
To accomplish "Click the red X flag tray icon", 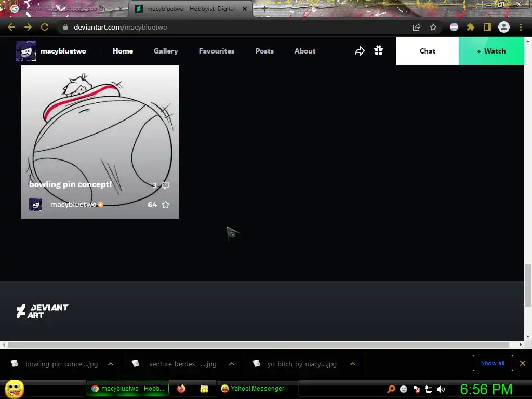I will click(x=416, y=389).
